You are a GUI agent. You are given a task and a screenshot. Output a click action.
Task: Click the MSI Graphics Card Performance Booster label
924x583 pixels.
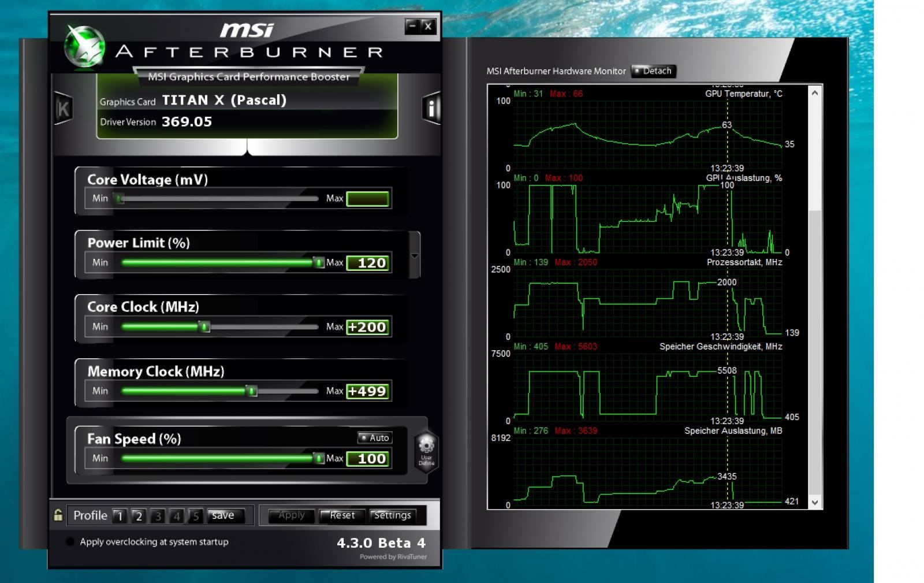tap(249, 77)
